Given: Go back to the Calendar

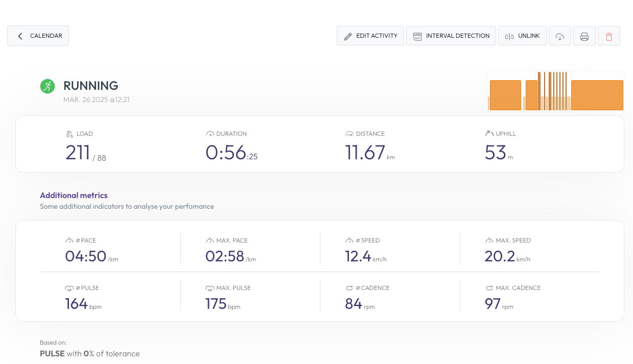Looking at the screenshot, I should point(38,36).
